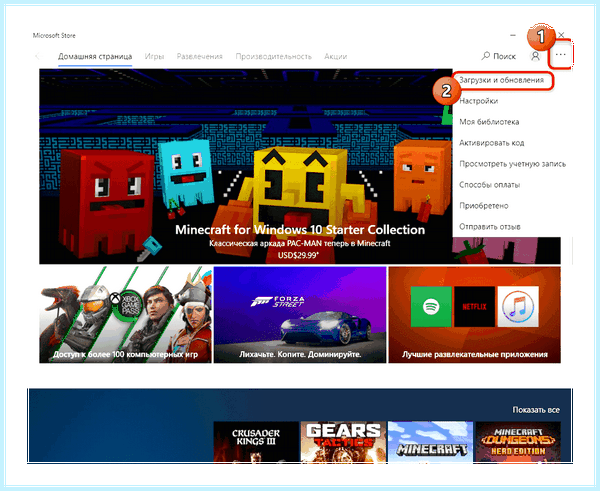Open the Forza Street promo tile
The image size is (600, 491).
click(300, 315)
